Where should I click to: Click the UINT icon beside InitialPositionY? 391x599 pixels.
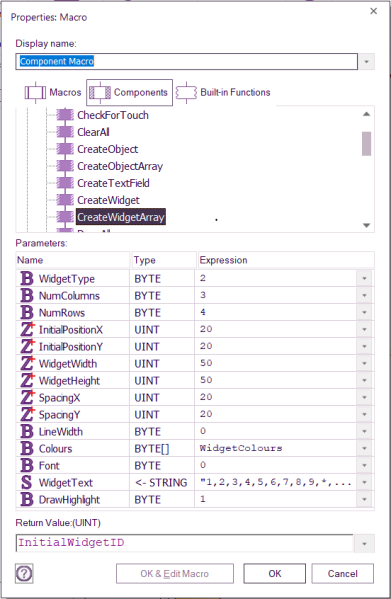click(x=27, y=346)
